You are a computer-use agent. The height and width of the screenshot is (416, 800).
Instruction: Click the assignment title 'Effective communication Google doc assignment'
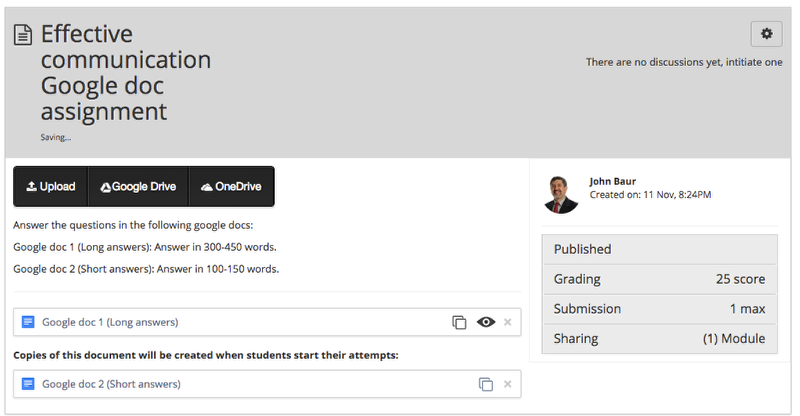click(126, 72)
